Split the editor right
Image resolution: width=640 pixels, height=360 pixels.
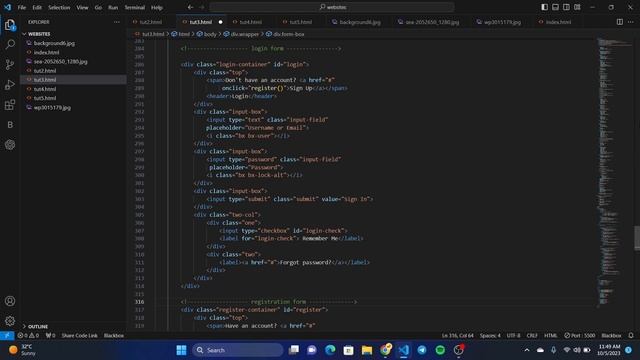(x=620, y=22)
